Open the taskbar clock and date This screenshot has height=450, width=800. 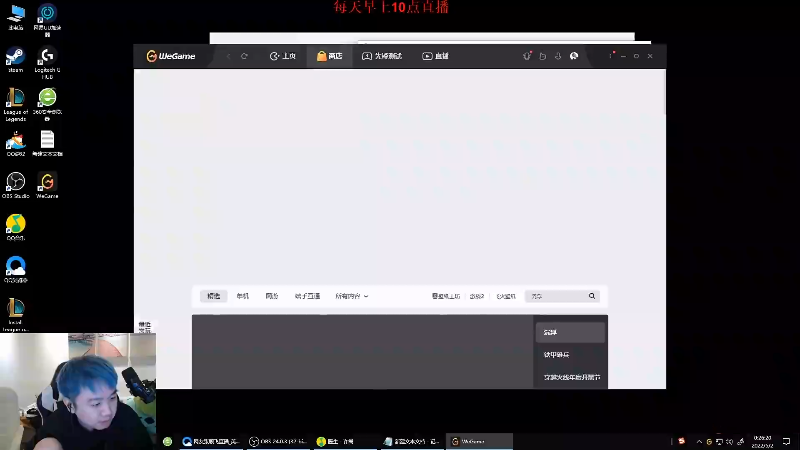(762, 442)
